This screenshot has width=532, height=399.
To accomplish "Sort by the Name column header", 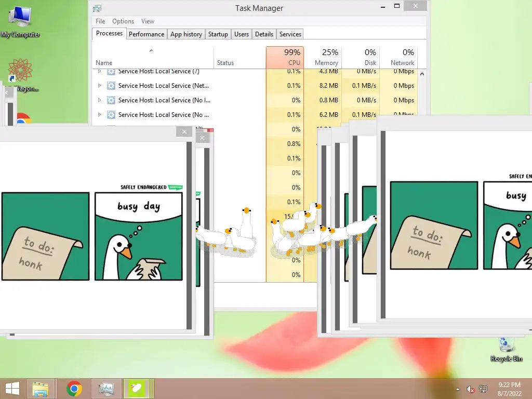I will click(153, 58).
